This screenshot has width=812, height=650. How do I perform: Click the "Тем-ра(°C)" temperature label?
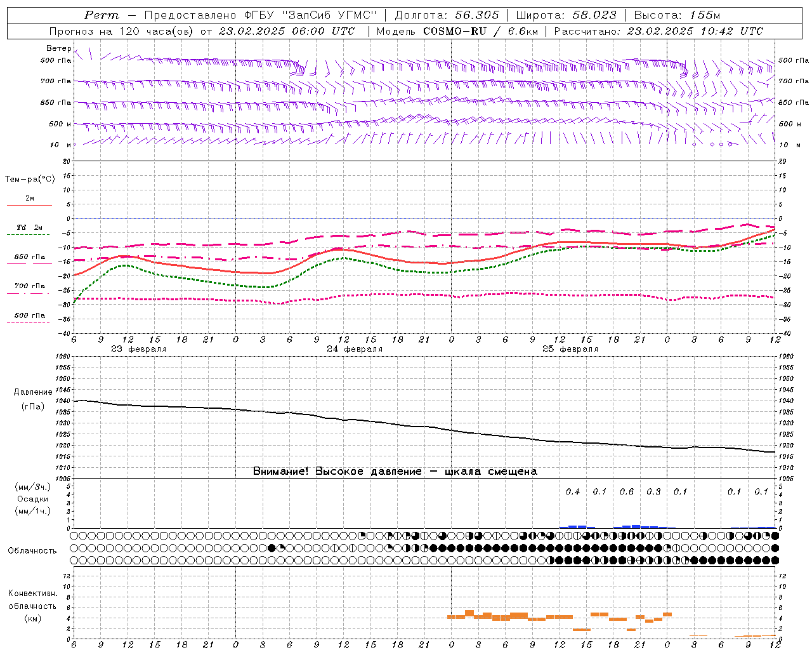30,180
